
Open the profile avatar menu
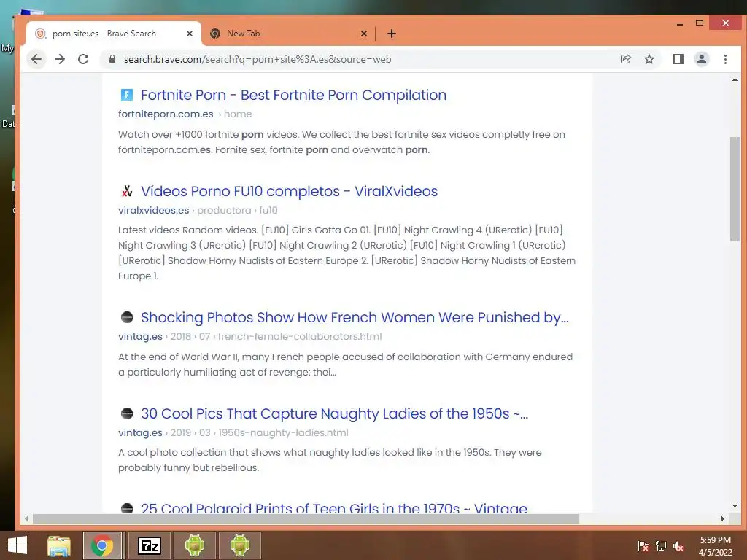pos(702,59)
